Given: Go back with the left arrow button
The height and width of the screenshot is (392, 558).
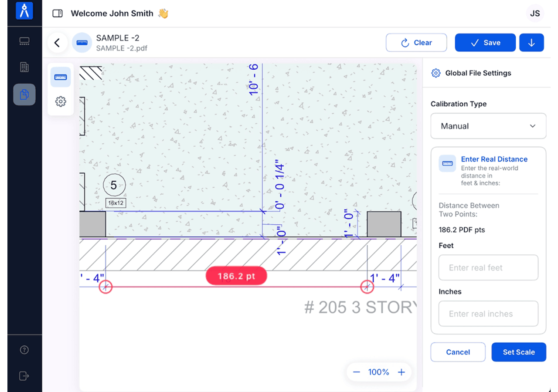Looking at the screenshot, I should [57, 43].
